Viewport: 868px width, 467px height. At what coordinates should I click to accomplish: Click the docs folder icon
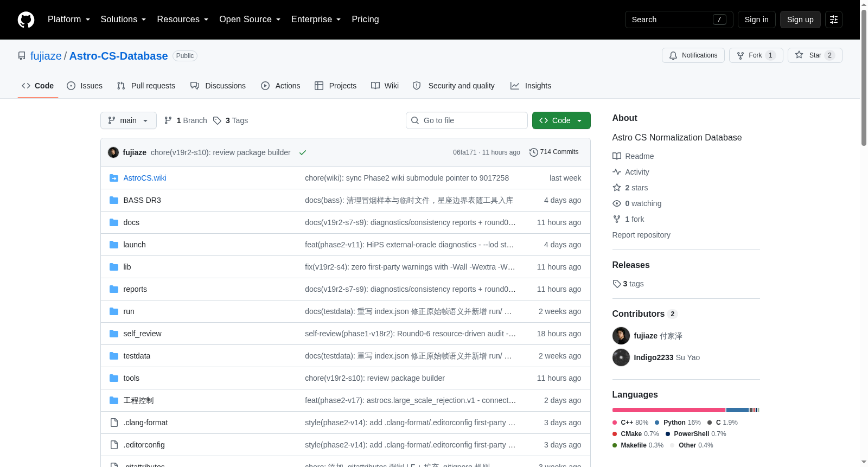[114, 222]
